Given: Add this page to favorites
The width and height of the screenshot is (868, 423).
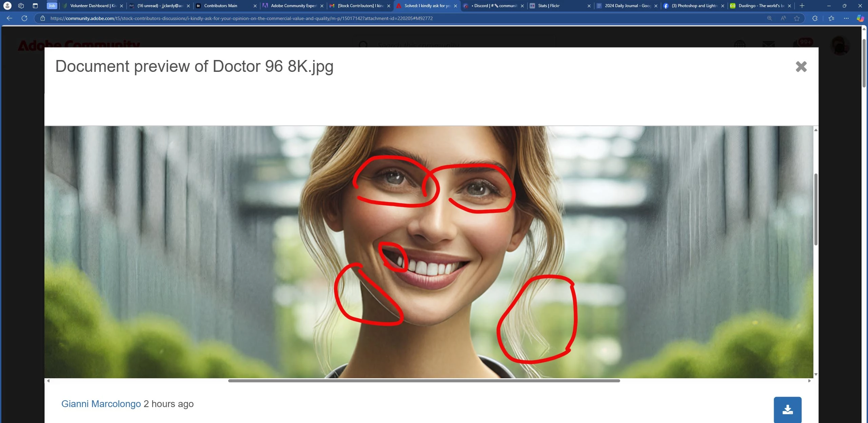Looking at the screenshot, I should [x=797, y=18].
